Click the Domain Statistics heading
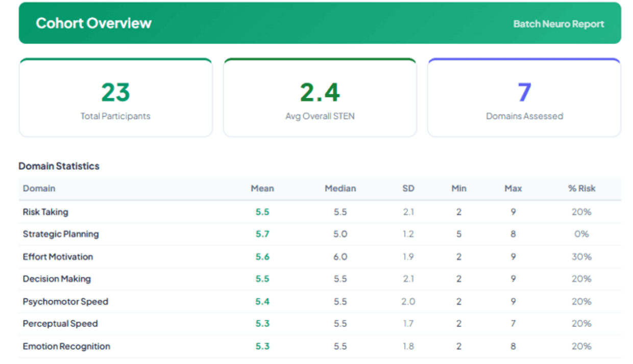The image size is (633, 364). 59,166
